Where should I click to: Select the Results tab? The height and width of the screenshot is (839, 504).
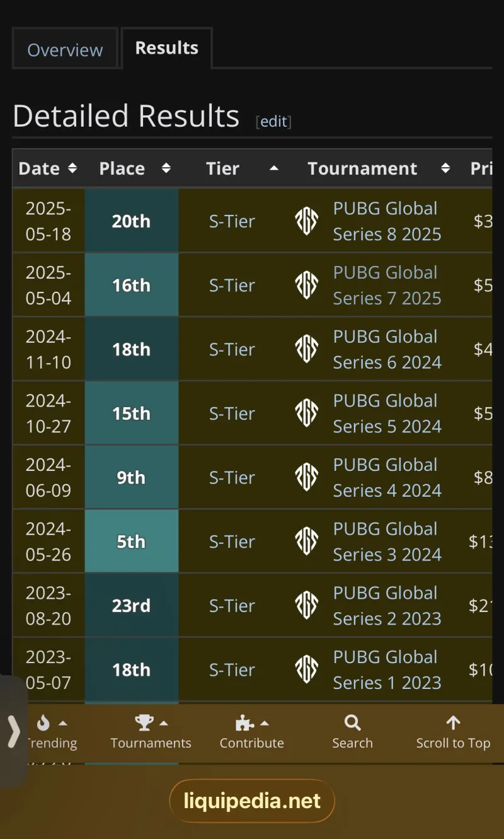click(x=167, y=48)
